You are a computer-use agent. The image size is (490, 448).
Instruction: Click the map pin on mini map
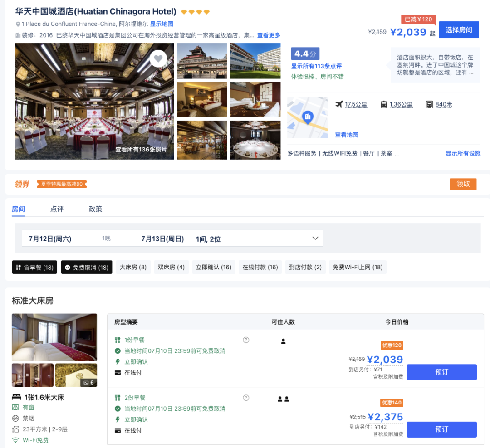click(x=308, y=117)
